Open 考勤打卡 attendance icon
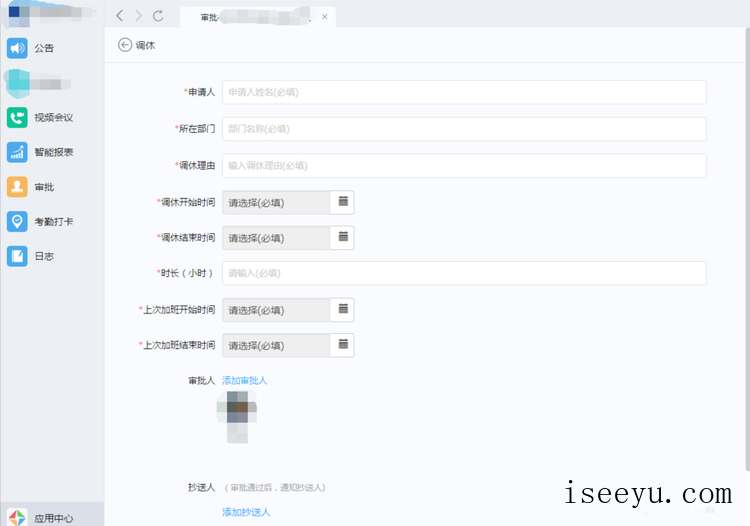 coord(17,222)
